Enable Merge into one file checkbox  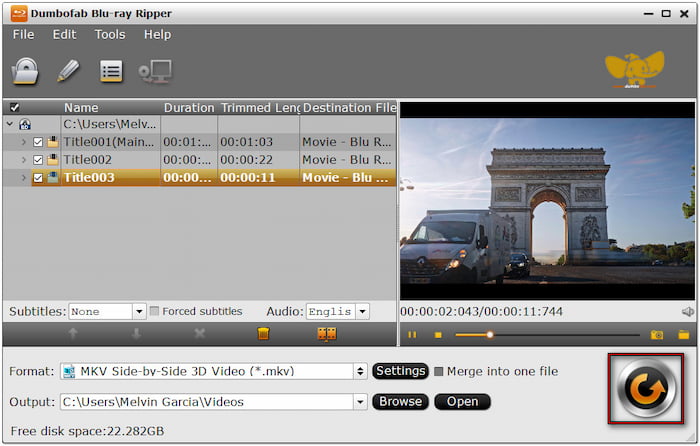(439, 371)
